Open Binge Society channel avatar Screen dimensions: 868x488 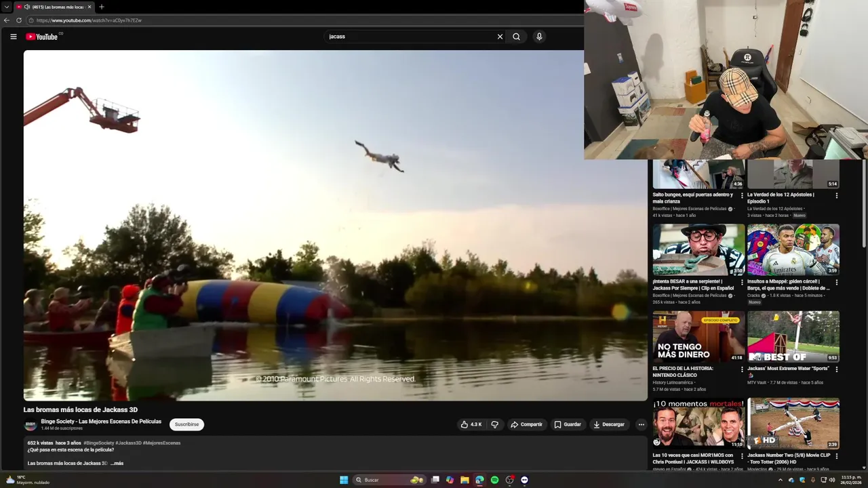point(31,425)
